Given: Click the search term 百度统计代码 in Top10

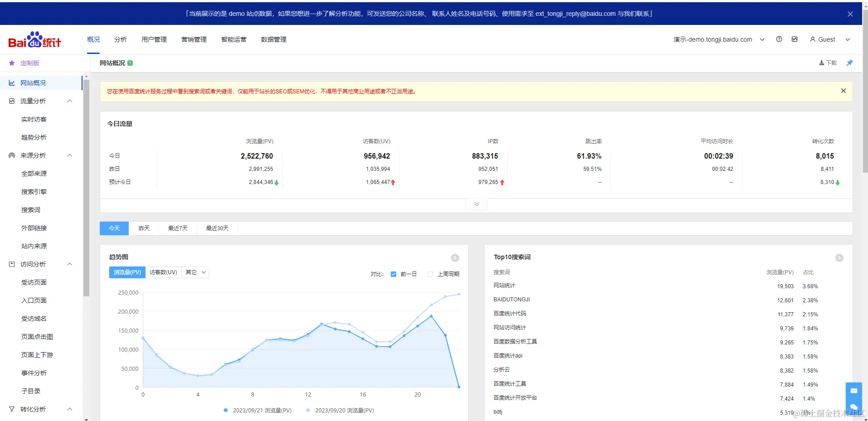Looking at the screenshot, I should click(x=510, y=314).
